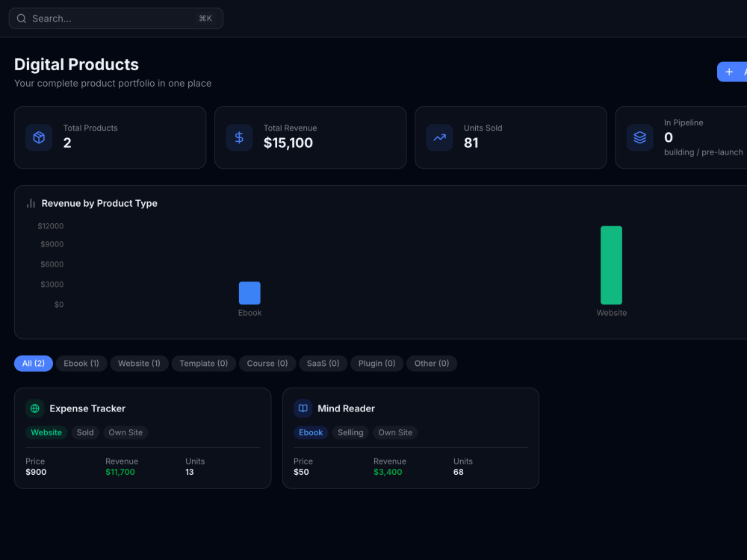This screenshot has height=560, width=747.
Task: Select the Course (0) filter tab
Action: (x=267, y=364)
